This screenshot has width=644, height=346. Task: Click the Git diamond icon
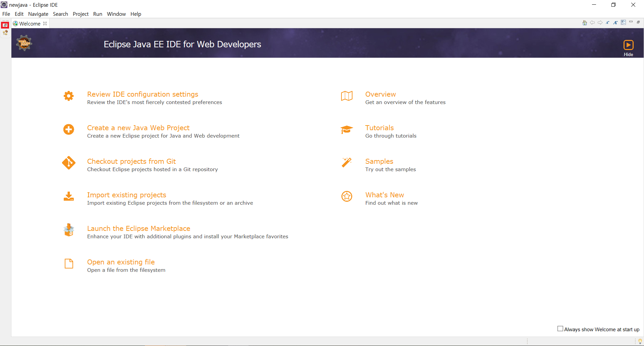(69, 163)
